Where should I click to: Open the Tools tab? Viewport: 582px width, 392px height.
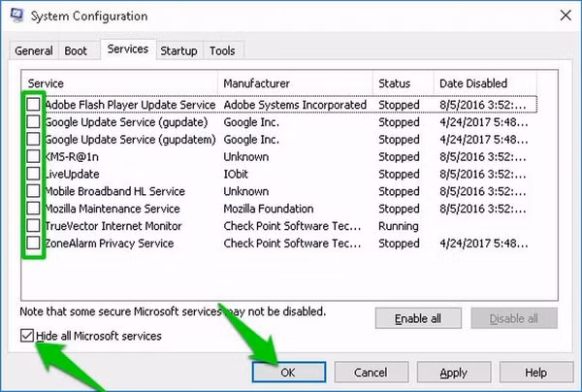click(222, 50)
